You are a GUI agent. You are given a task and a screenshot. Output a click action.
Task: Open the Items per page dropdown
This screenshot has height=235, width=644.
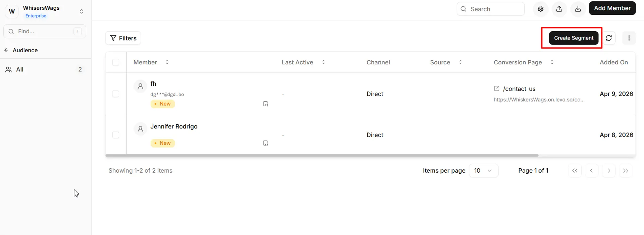tap(483, 171)
